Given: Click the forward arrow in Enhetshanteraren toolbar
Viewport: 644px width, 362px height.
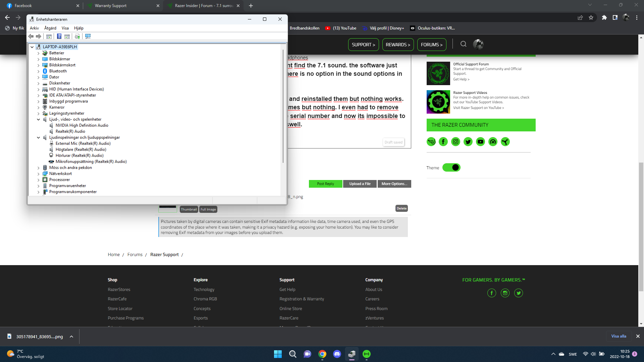Looking at the screenshot, I should [x=39, y=36].
